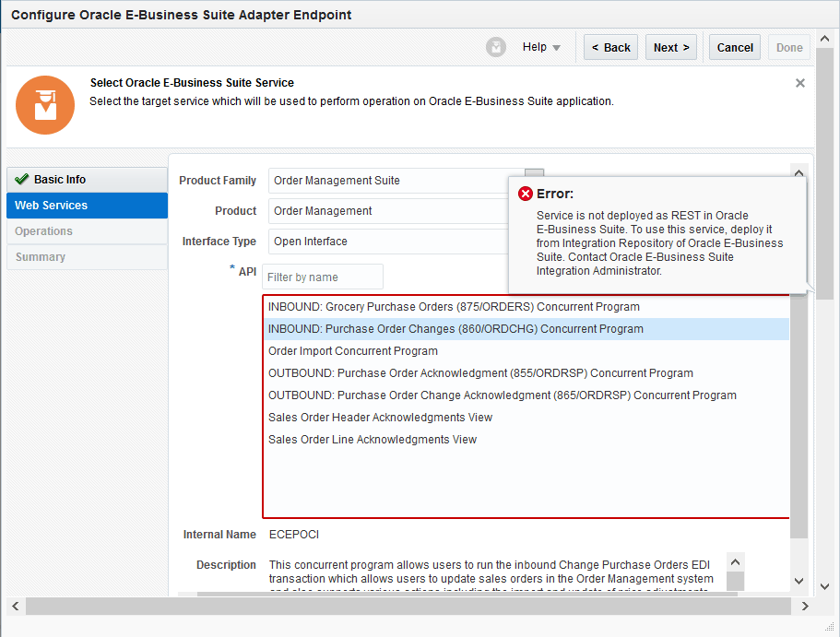Click the bottom horizontal scrollbar track
This screenshot has width=840, height=637.
click(x=408, y=606)
